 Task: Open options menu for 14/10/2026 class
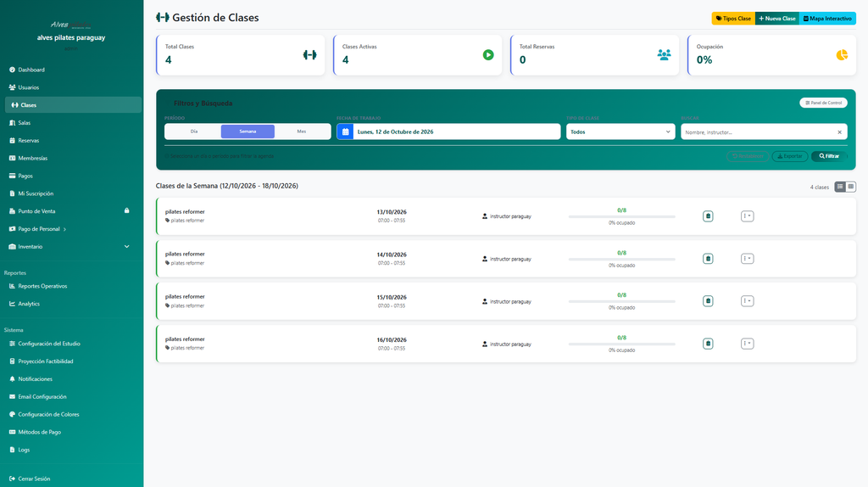click(x=747, y=259)
